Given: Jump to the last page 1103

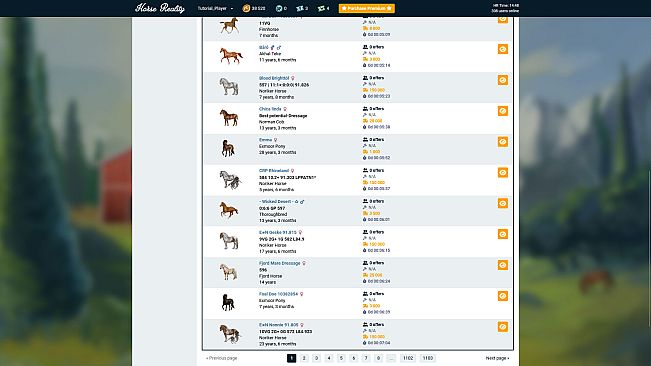Looking at the screenshot, I should pyautogui.click(x=428, y=358).
